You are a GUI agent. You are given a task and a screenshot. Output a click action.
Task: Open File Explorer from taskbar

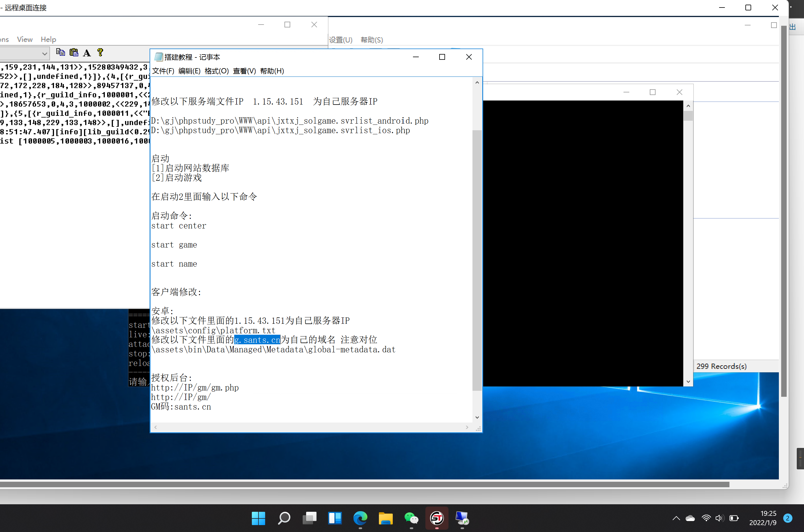tap(386, 518)
